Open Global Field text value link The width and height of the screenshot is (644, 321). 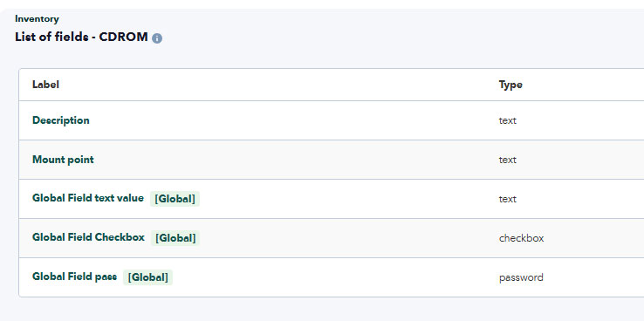coord(88,198)
